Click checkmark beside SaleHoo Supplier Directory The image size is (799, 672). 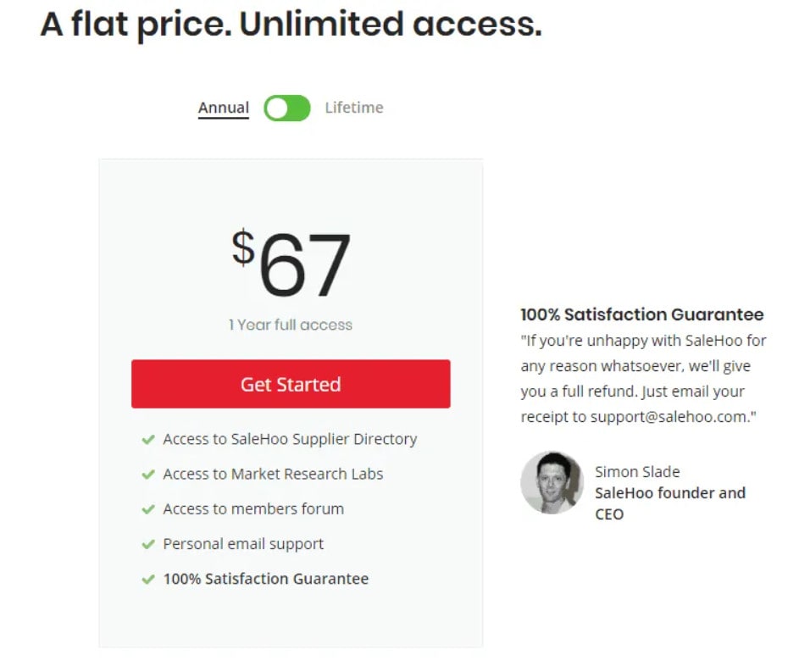148,439
